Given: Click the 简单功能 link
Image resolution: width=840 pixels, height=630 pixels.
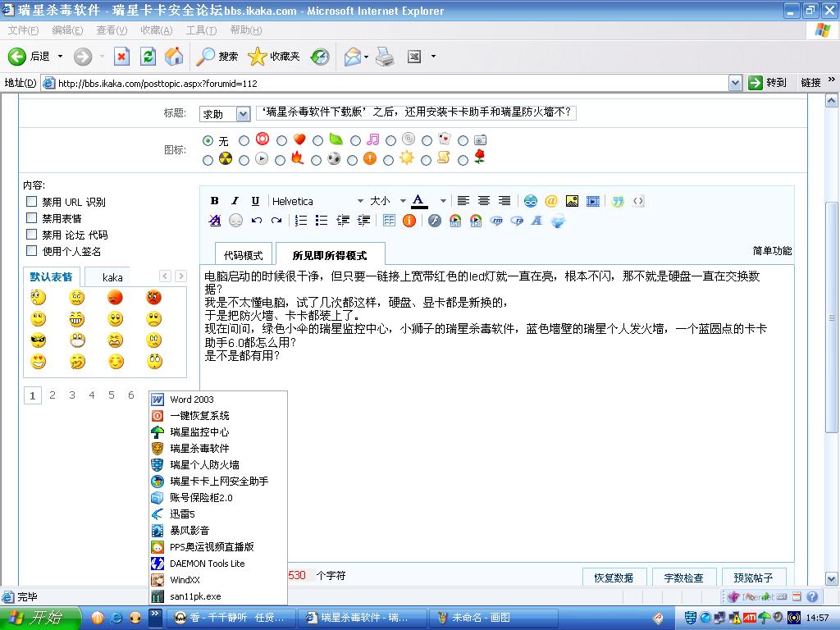Looking at the screenshot, I should pyautogui.click(x=772, y=251).
